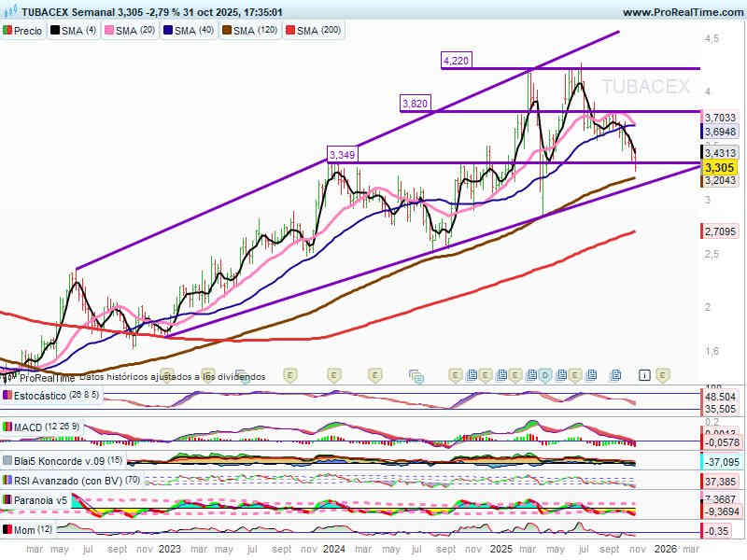Click the Precio candlestick legend icon
This screenshot has width=747, height=560.
point(7,31)
